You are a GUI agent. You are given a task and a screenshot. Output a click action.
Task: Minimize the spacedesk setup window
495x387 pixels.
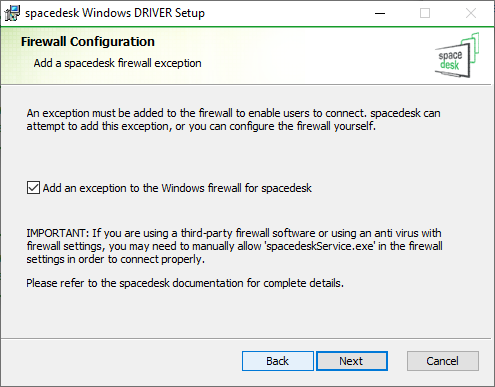coord(380,13)
